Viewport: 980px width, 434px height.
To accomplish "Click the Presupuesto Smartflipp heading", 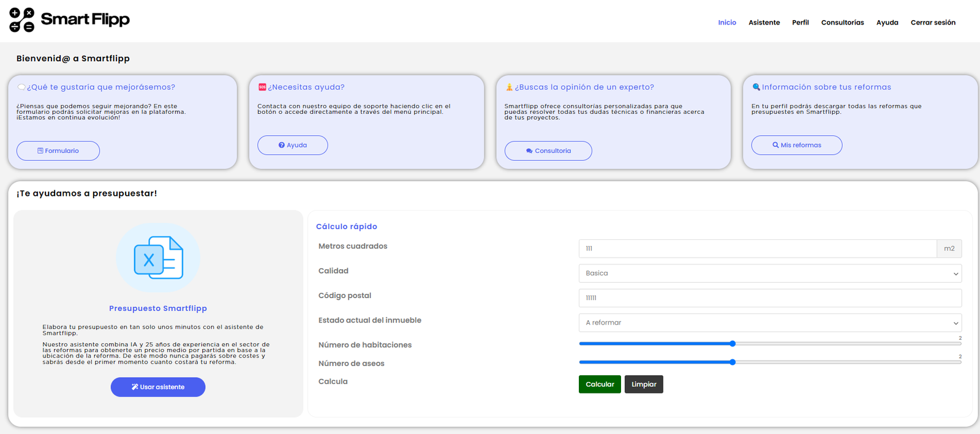I will pyautogui.click(x=158, y=309).
